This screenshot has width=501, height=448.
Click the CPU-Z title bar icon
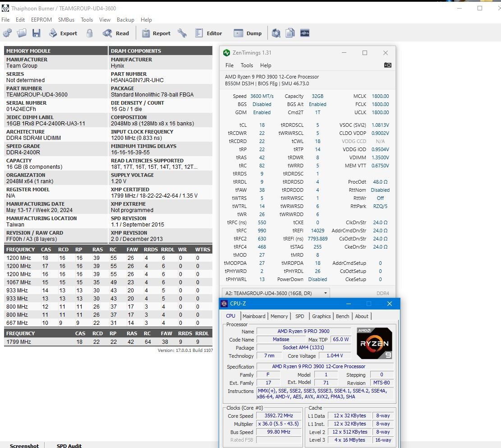[224, 304]
